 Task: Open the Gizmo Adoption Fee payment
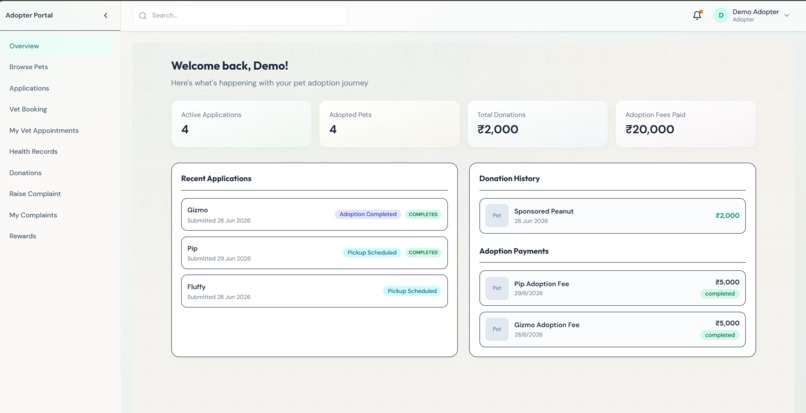click(x=613, y=329)
